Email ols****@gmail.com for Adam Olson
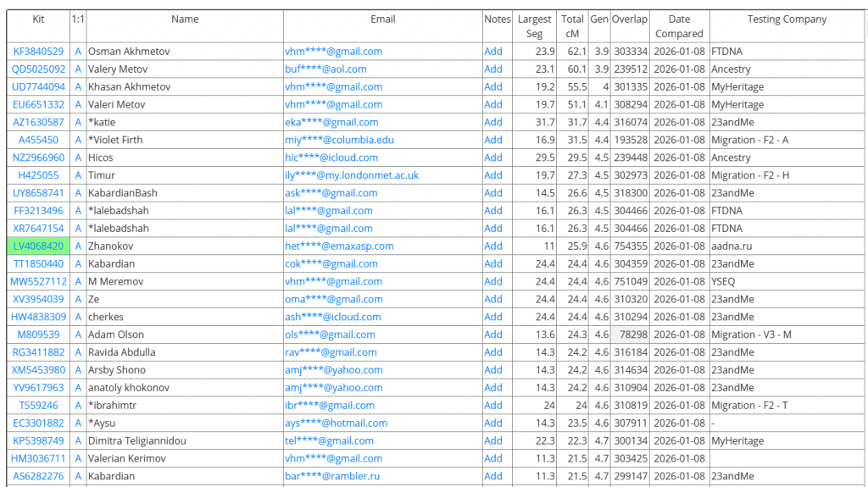 [x=330, y=335]
